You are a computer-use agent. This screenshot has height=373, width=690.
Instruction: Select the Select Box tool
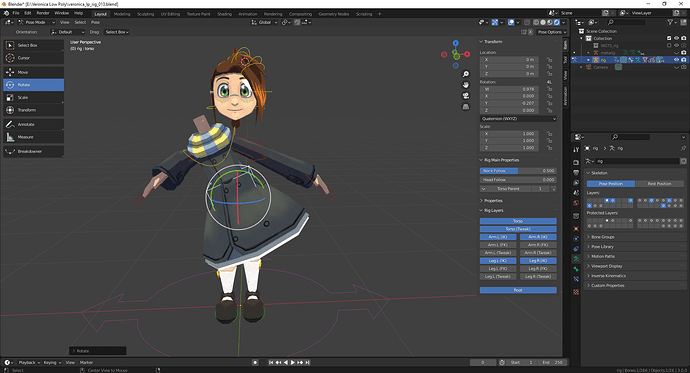33,45
